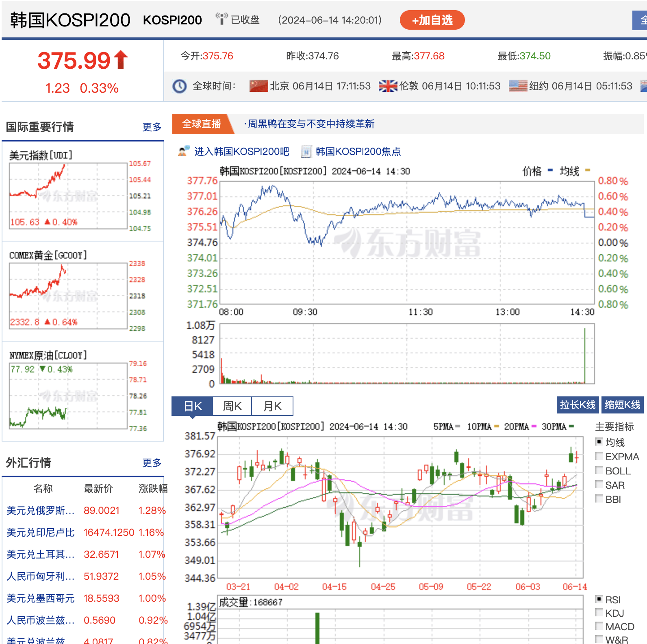Open the 美元兑土耳其 forex row
Image resolution: width=647 pixels, height=644 pixels.
point(85,555)
